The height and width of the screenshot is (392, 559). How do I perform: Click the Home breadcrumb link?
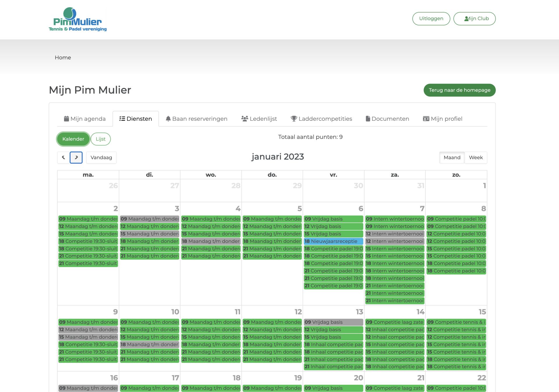pyautogui.click(x=63, y=58)
